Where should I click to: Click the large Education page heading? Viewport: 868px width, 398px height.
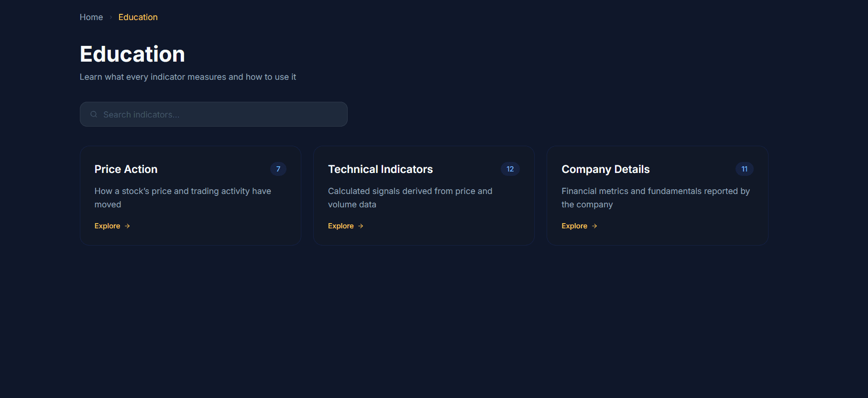pyautogui.click(x=132, y=54)
